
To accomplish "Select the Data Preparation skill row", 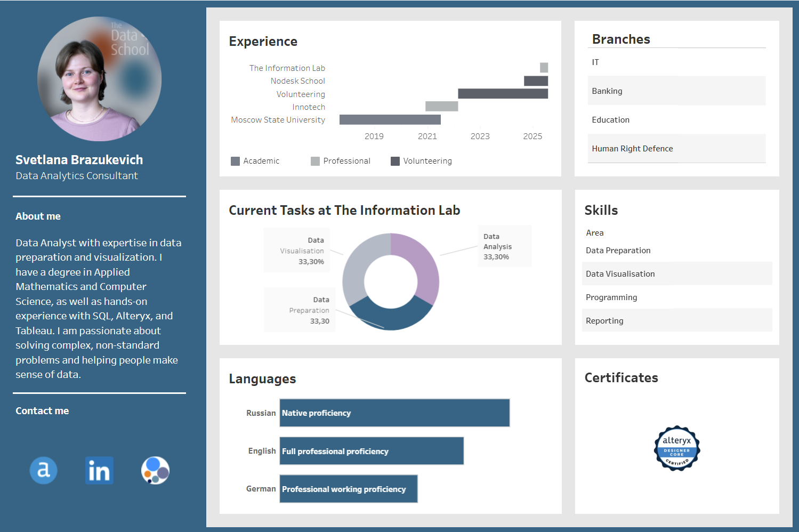I will pyautogui.click(x=677, y=251).
